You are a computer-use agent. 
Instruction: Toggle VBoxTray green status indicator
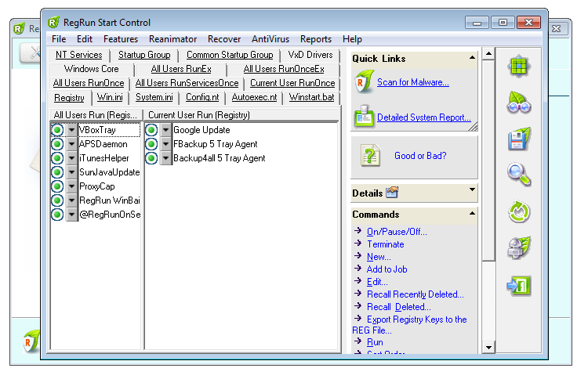(x=57, y=130)
